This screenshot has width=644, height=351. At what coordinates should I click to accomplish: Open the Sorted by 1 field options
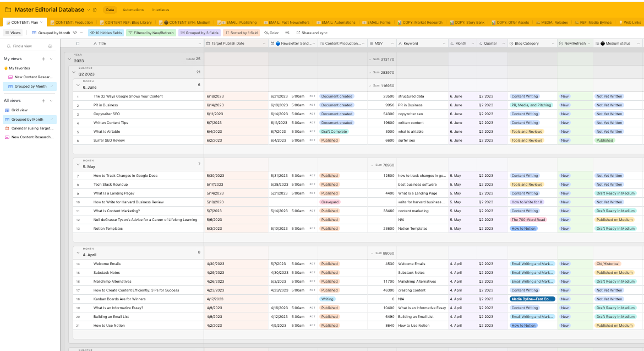click(x=241, y=33)
